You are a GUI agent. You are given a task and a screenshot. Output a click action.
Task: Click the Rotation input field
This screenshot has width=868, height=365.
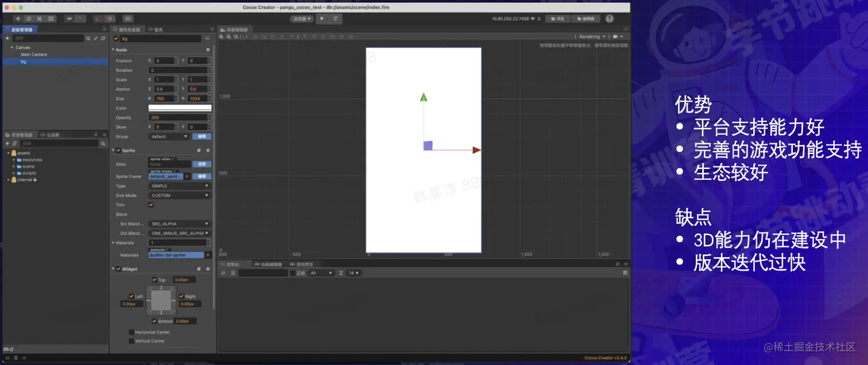click(180, 70)
